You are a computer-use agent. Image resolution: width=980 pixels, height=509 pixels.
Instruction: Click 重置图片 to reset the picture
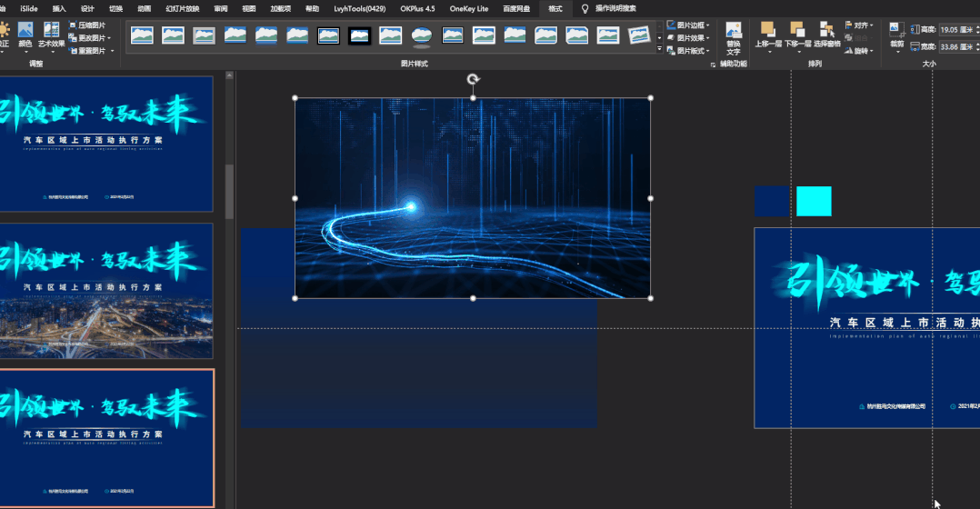point(91,51)
